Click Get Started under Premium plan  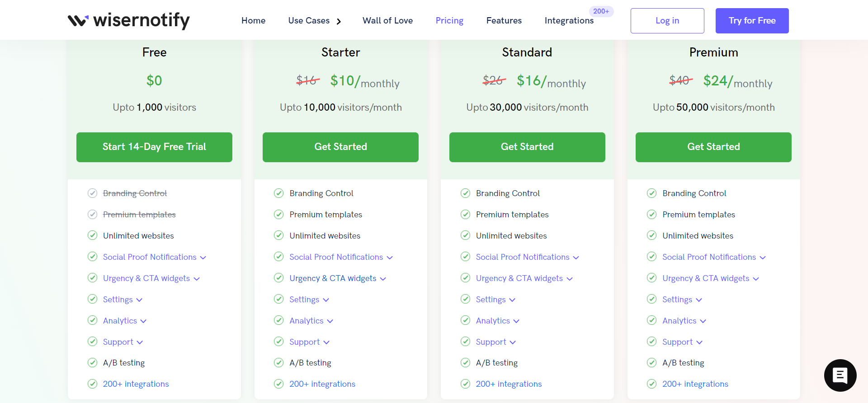[713, 147]
